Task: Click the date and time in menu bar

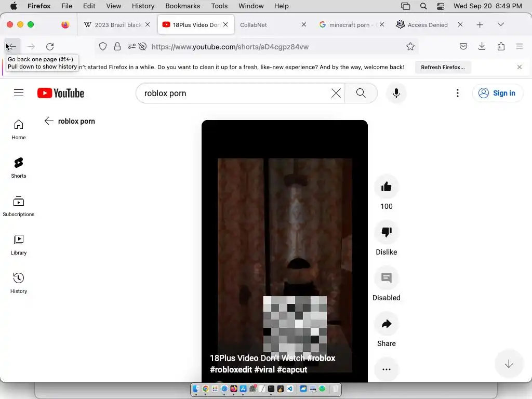Action: [x=487, y=6]
